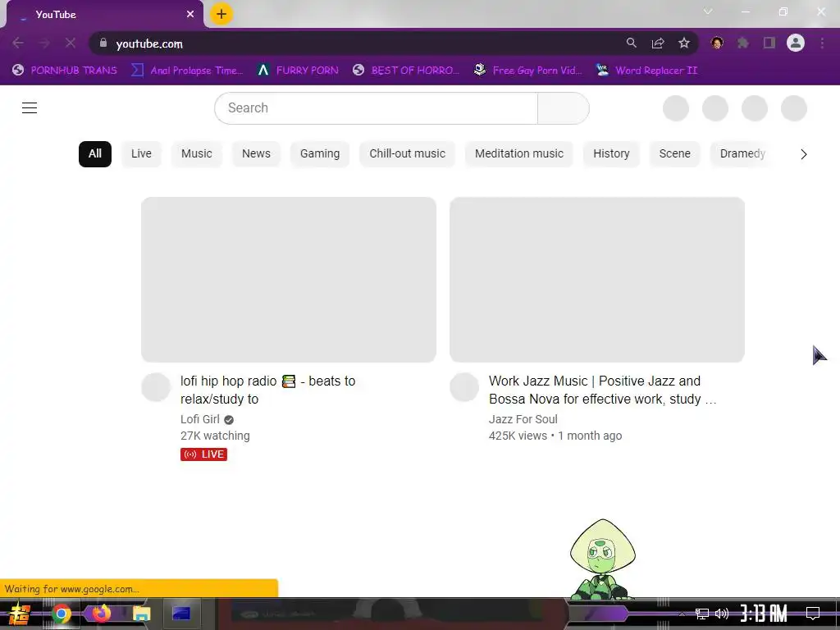Select the Scene filter chip
Viewport: 840px width, 630px height.
coord(674,153)
